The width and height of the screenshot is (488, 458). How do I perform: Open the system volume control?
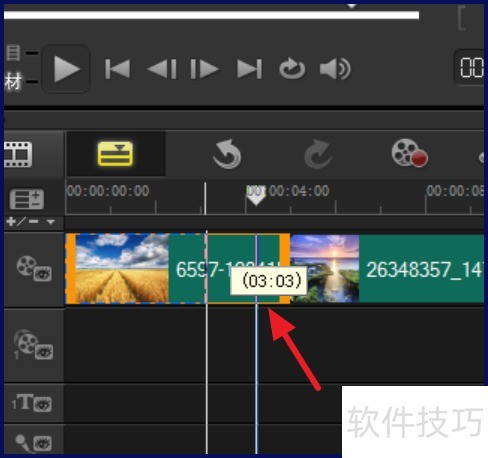335,69
